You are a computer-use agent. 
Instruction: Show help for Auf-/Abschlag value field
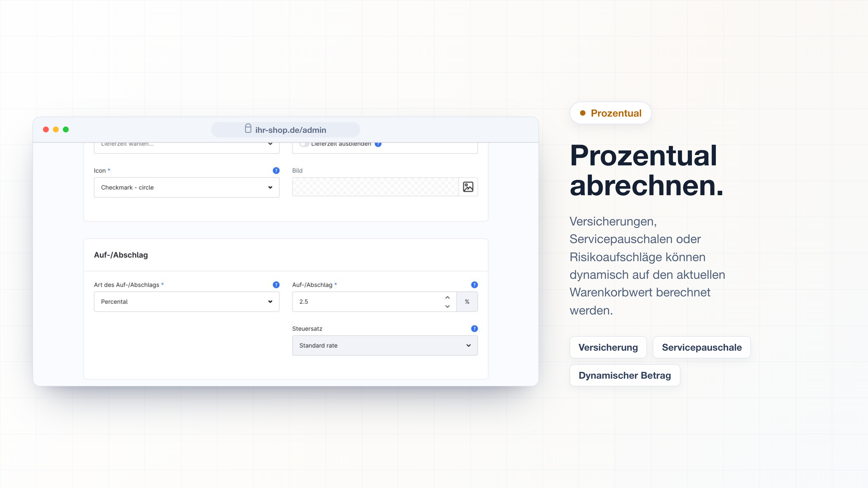click(474, 285)
